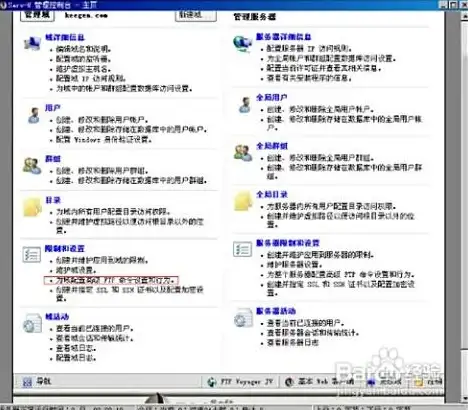Viewport: 468px width, 410px height.
Task: Launch FTP Voyager JV from bottom bar
Action: [240, 382]
